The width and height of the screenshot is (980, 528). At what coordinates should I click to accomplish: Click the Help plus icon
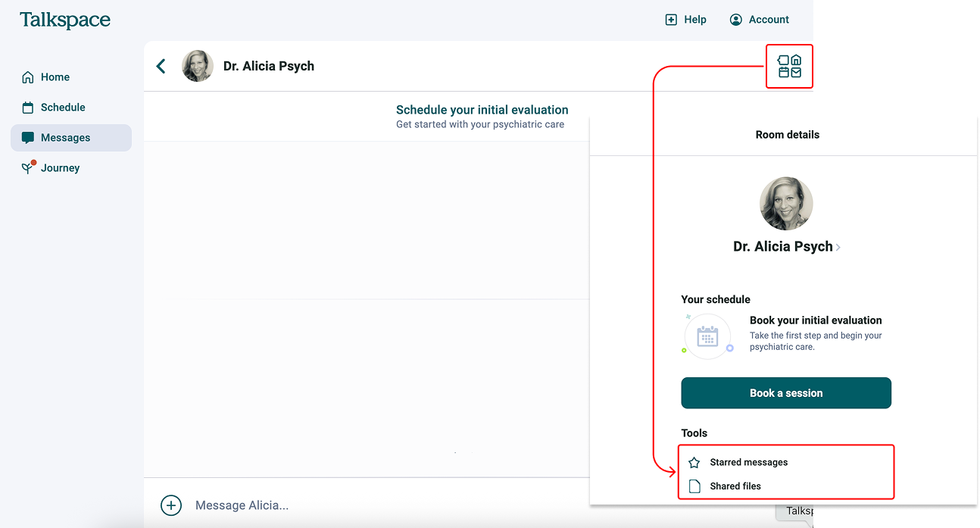coord(671,20)
